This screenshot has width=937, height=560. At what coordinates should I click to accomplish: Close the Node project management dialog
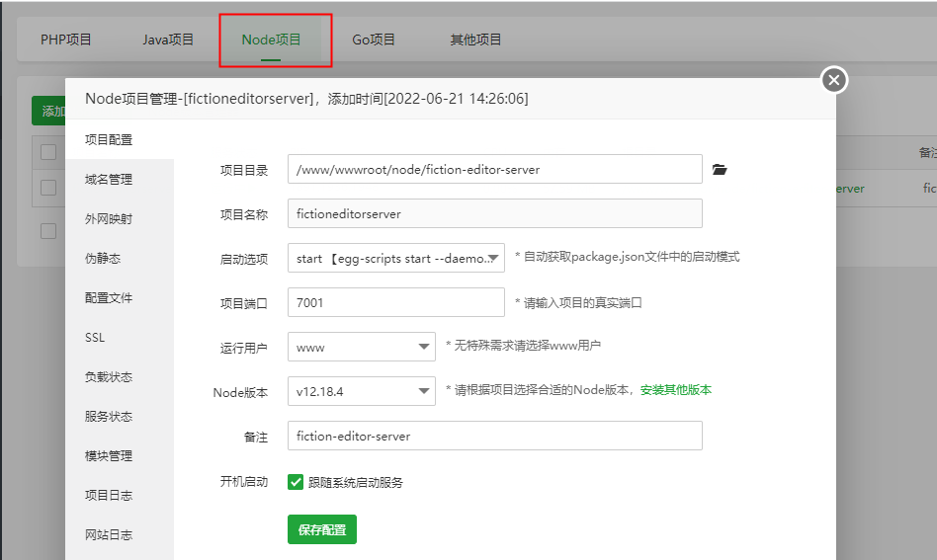coord(834,80)
